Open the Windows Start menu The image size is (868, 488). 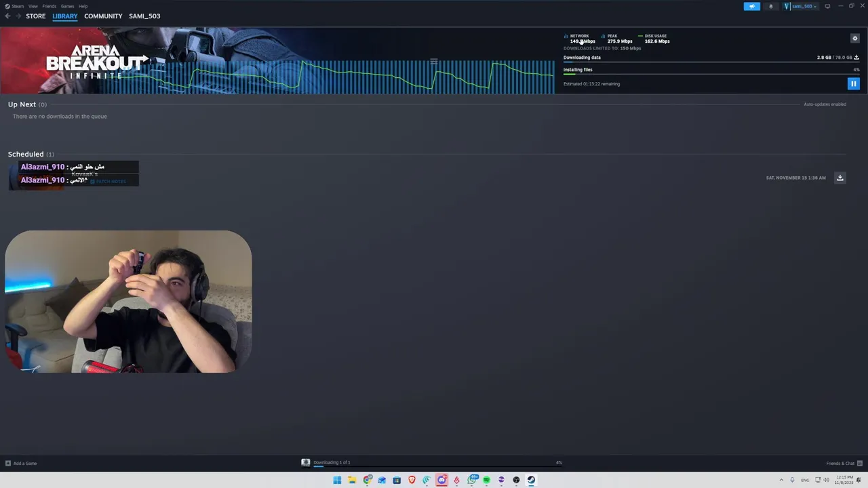coord(337,480)
